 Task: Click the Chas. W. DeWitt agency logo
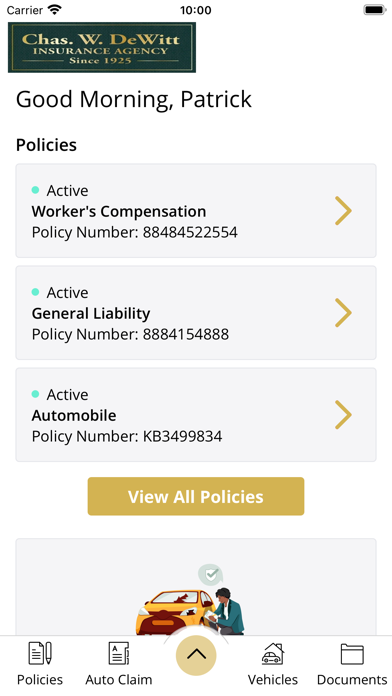tap(102, 47)
